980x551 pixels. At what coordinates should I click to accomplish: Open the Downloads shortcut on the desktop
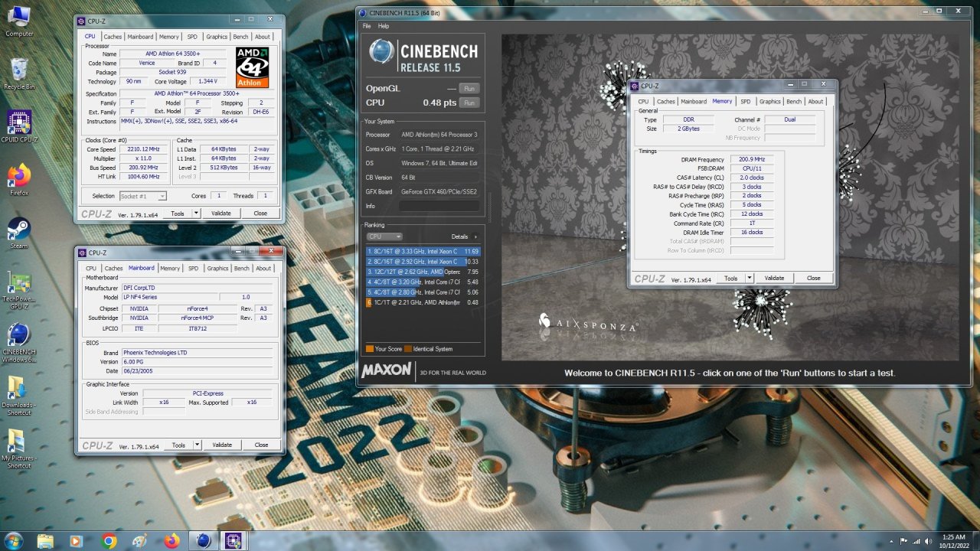pos(18,389)
